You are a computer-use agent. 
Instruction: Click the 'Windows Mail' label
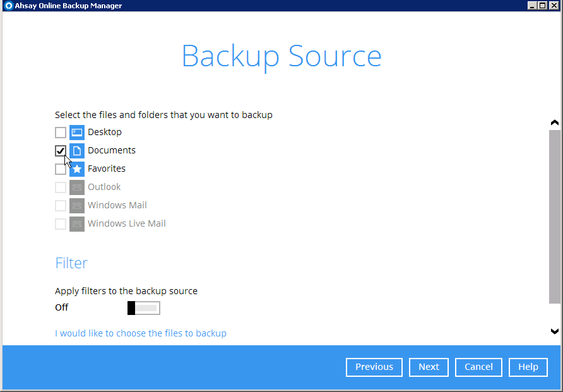pyautogui.click(x=117, y=205)
